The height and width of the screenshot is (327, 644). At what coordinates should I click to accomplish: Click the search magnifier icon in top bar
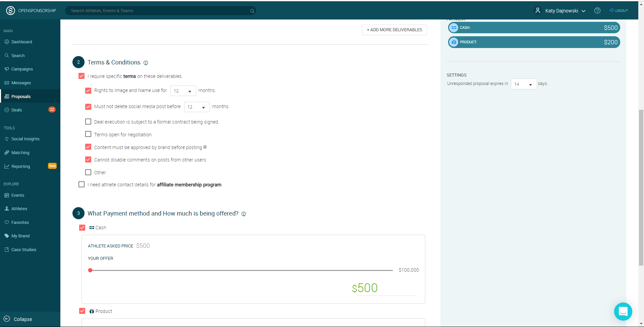pyautogui.click(x=252, y=11)
